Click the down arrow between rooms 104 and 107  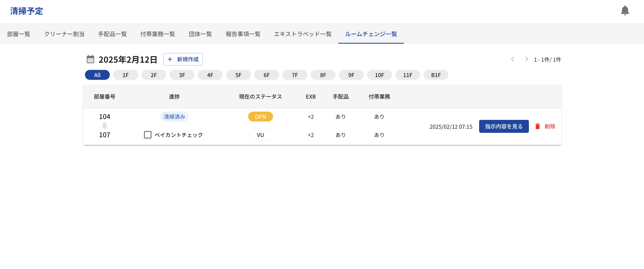[x=105, y=126]
